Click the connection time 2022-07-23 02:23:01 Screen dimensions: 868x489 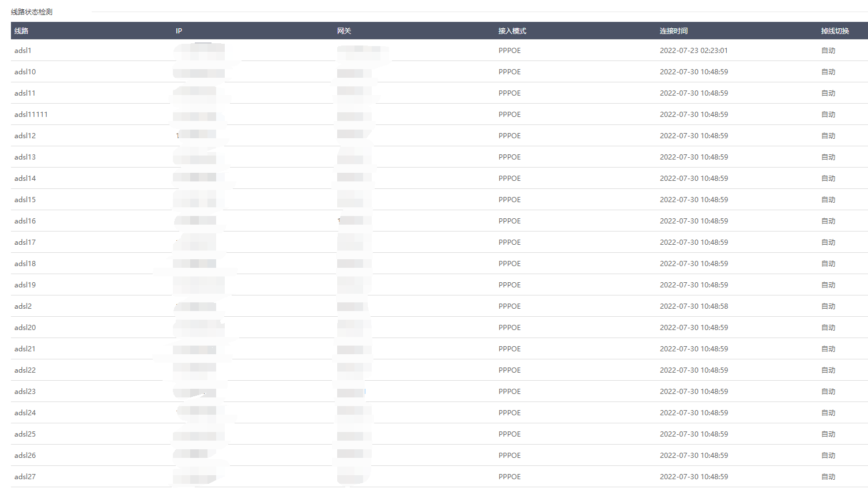point(693,51)
